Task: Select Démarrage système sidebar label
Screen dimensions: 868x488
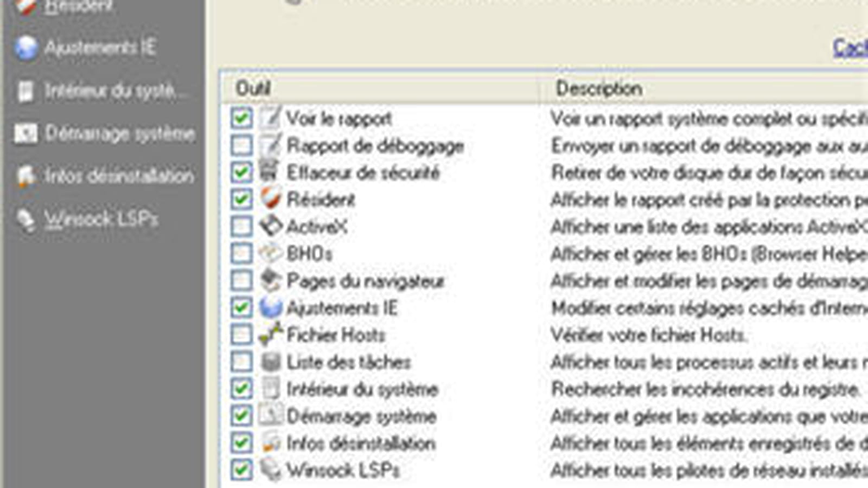Action: tap(120, 133)
